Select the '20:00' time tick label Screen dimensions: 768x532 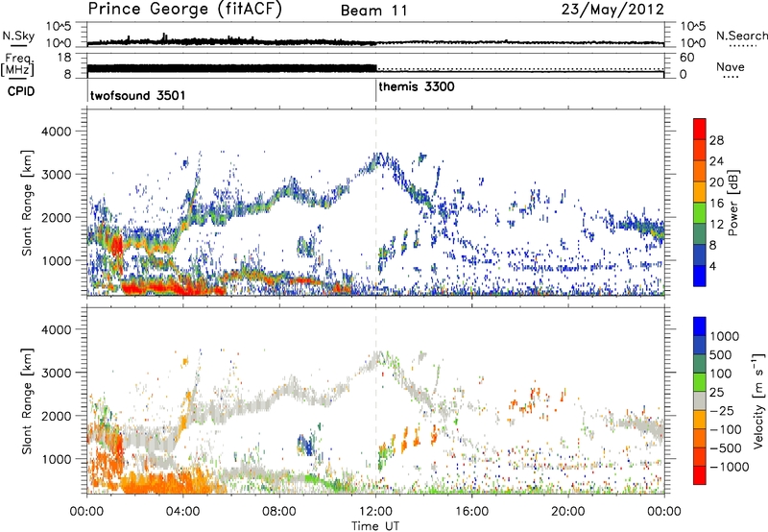[567, 512]
